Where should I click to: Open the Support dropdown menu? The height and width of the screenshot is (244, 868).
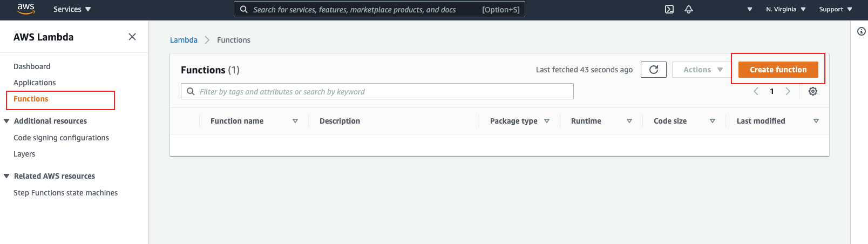pos(836,9)
